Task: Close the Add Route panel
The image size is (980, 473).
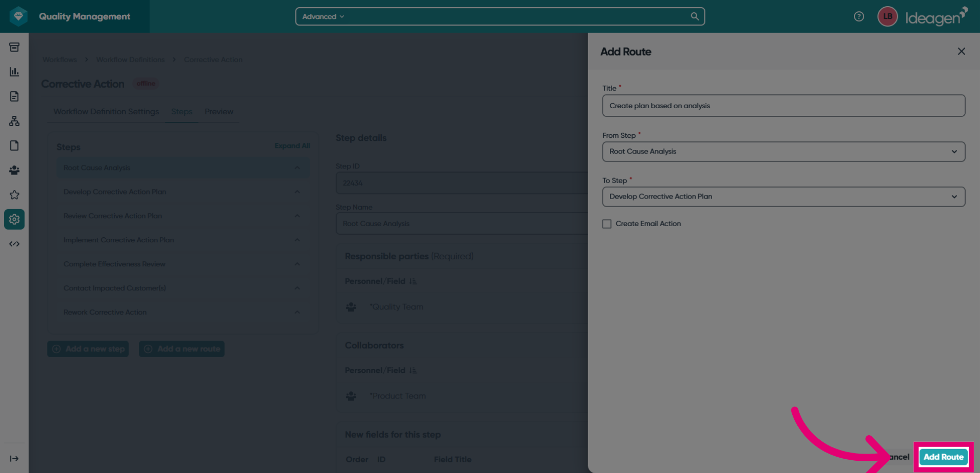Action: (x=961, y=51)
